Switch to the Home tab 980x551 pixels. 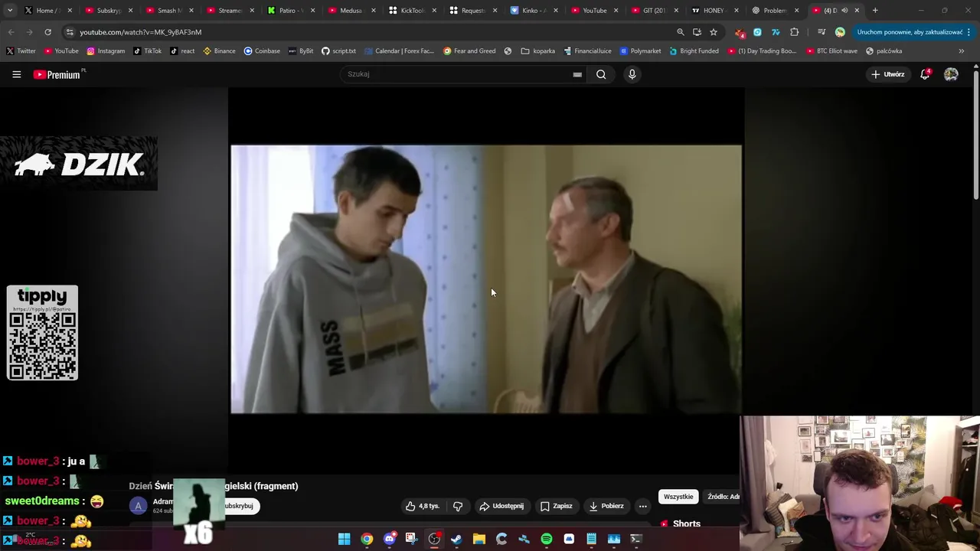46,11
